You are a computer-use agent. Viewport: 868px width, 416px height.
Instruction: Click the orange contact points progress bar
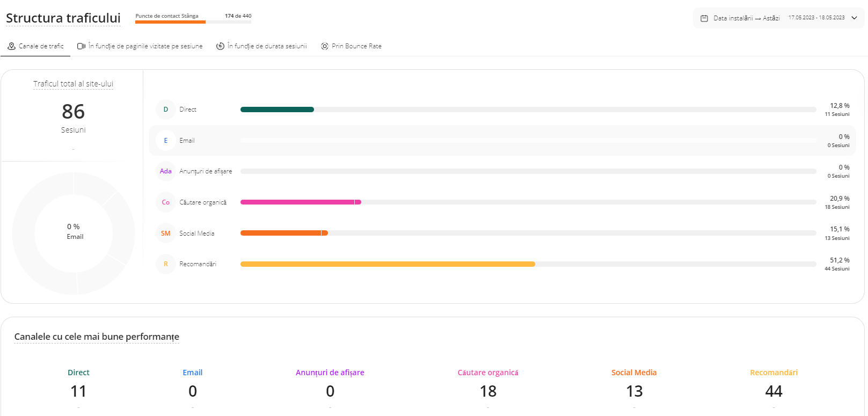click(x=170, y=22)
